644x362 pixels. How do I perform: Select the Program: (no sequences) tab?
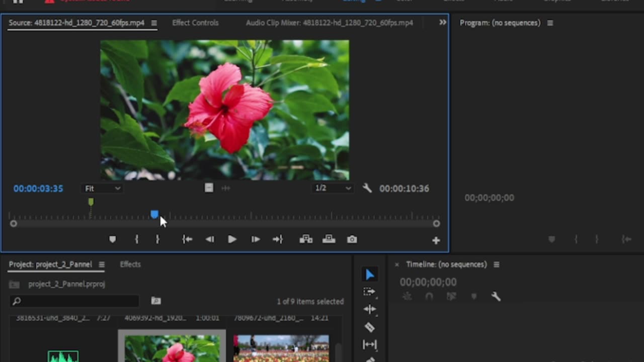click(500, 23)
